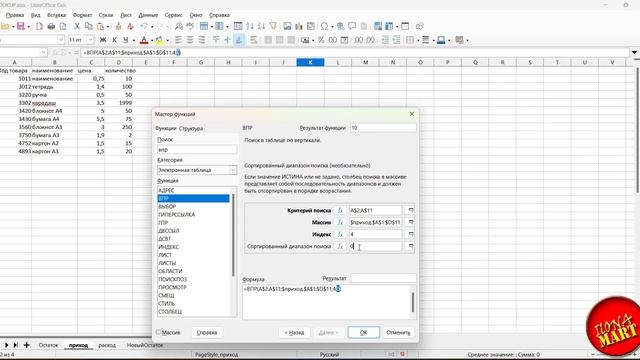Viewport: 640px width, 360px height.
Task: Click the AutoFilter funnel icon
Action: [273, 27]
